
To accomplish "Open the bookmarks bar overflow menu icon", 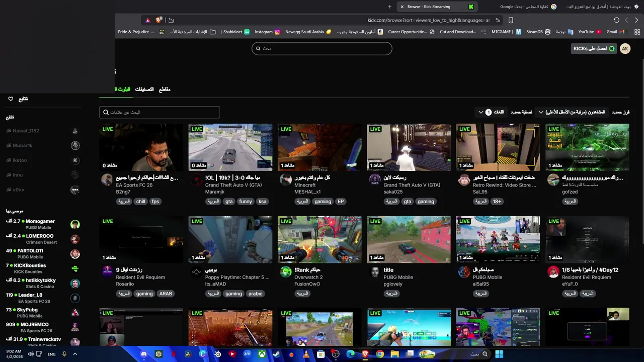I will click(637, 32).
